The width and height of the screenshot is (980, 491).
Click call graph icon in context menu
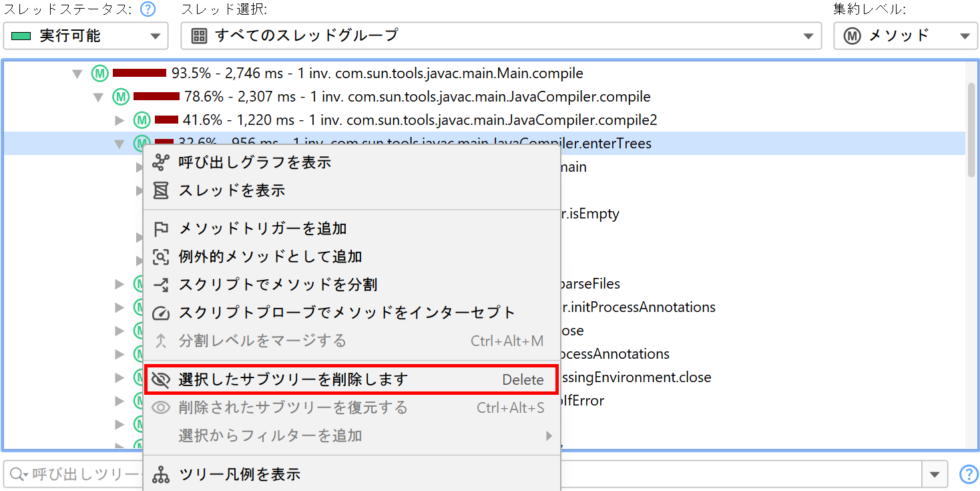click(x=161, y=162)
